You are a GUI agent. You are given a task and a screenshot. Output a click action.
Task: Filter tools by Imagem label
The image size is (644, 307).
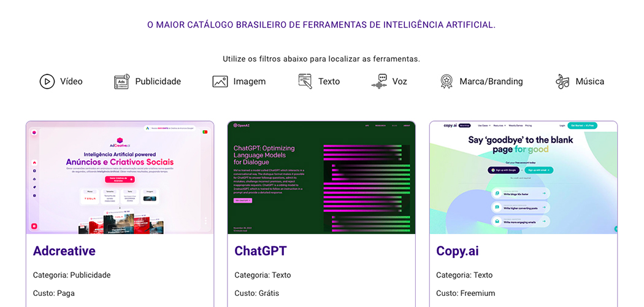(250, 82)
